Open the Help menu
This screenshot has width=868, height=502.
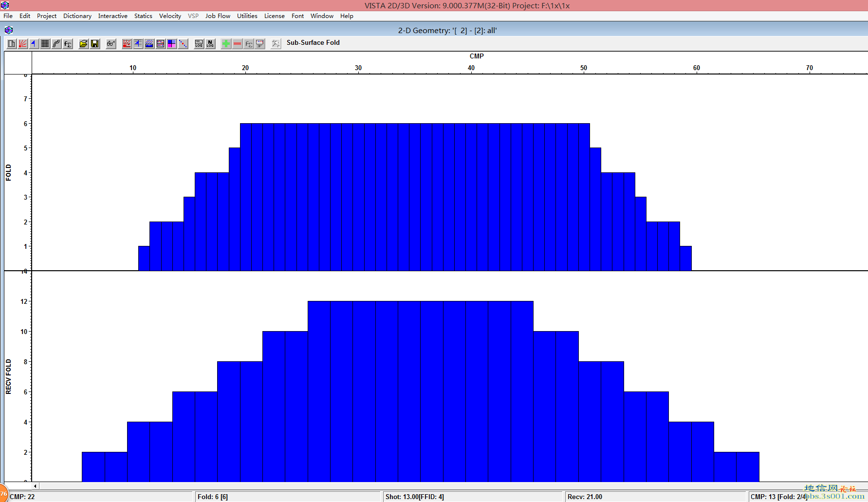(x=347, y=16)
